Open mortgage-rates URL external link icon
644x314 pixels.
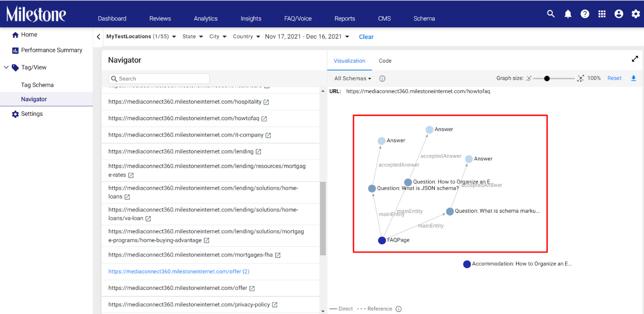point(131,175)
